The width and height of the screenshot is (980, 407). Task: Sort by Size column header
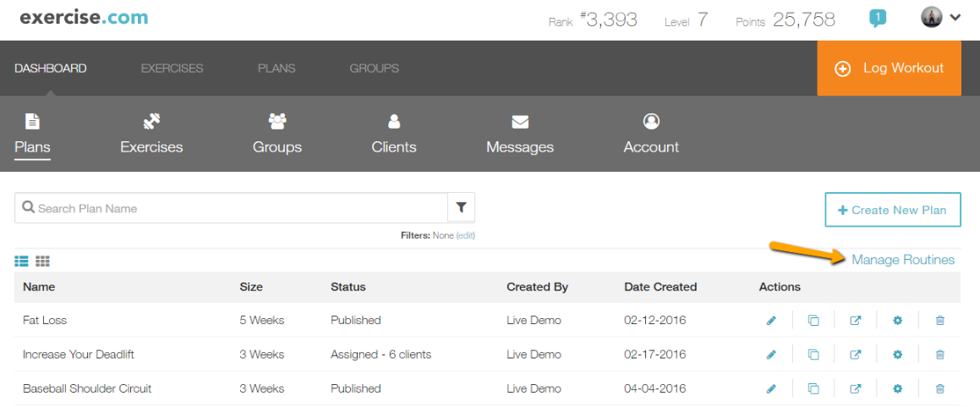pos(251,287)
